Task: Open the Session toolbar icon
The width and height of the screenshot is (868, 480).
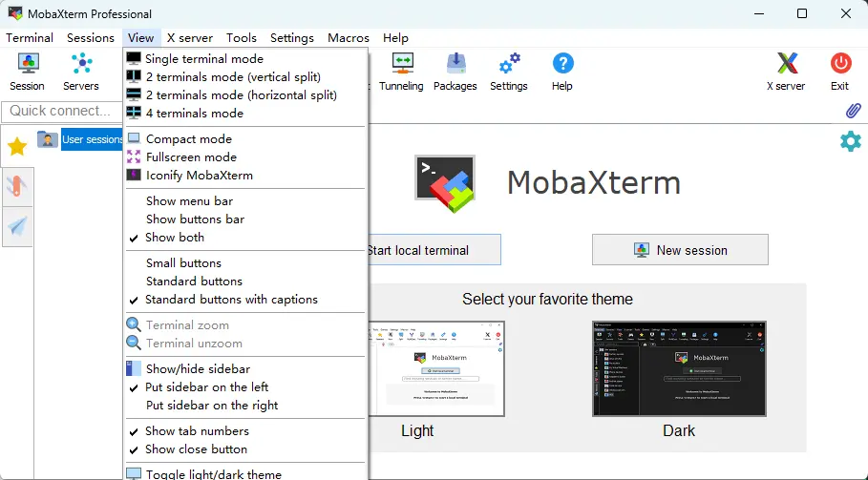Action: pos(27,72)
